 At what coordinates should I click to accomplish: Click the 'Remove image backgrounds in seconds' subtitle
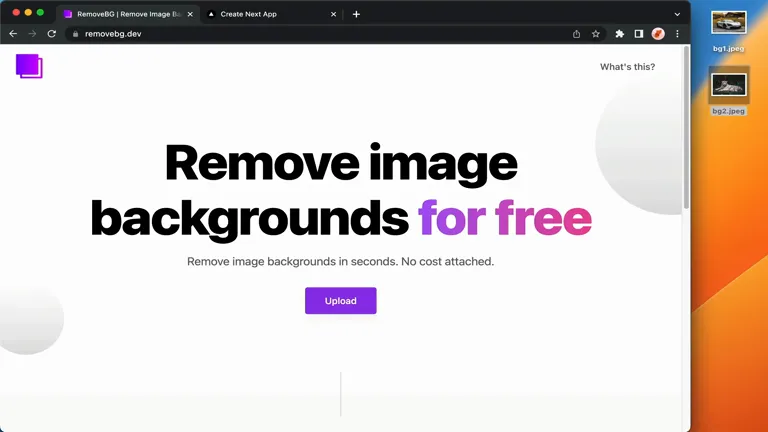click(340, 262)
